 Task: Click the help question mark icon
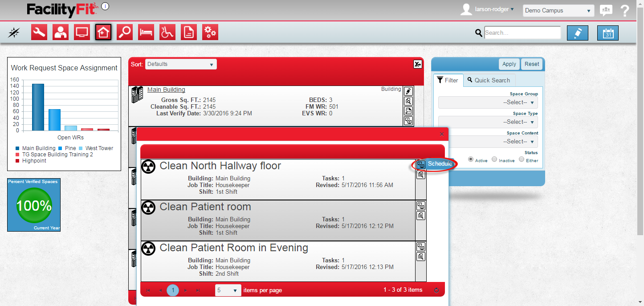625,11
